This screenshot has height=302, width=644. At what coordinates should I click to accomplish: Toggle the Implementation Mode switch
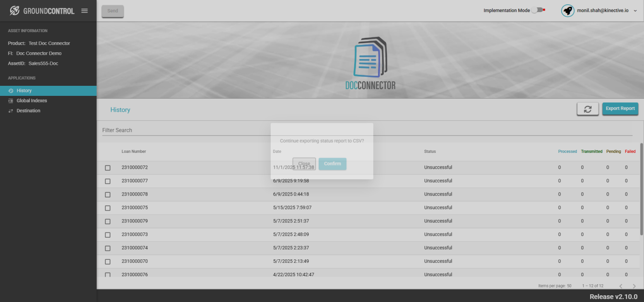[539, 10]
